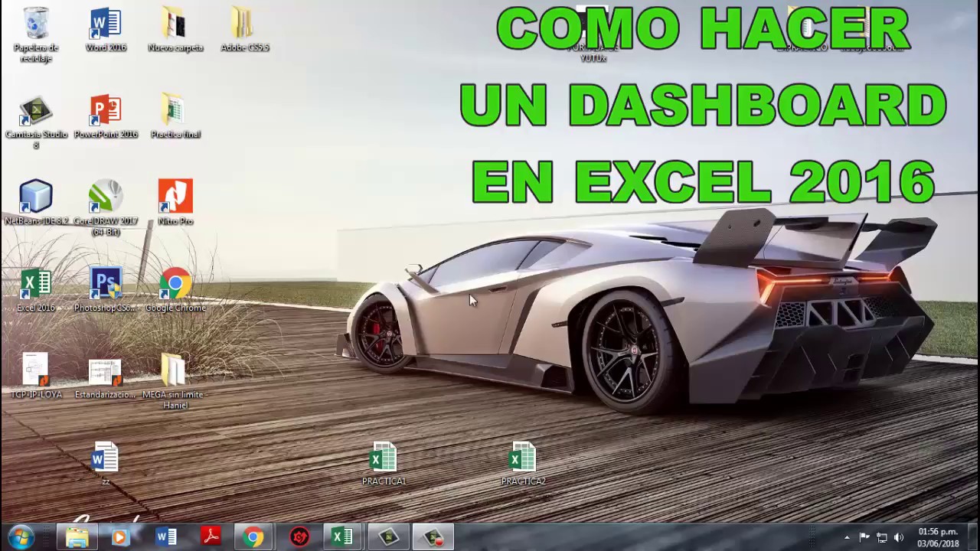
Task: Open Word from the taskbar
Action: (x=166, y=537)
